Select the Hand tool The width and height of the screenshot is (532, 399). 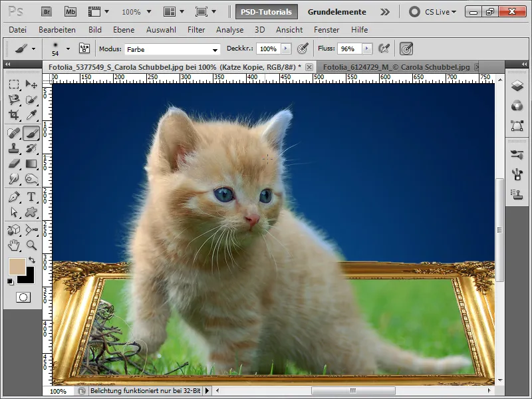[x=13, y=245]
